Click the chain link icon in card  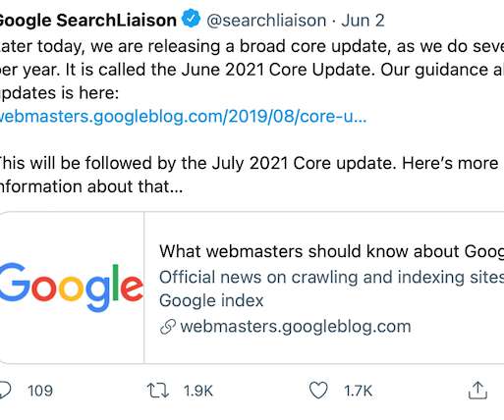(168, 327)
